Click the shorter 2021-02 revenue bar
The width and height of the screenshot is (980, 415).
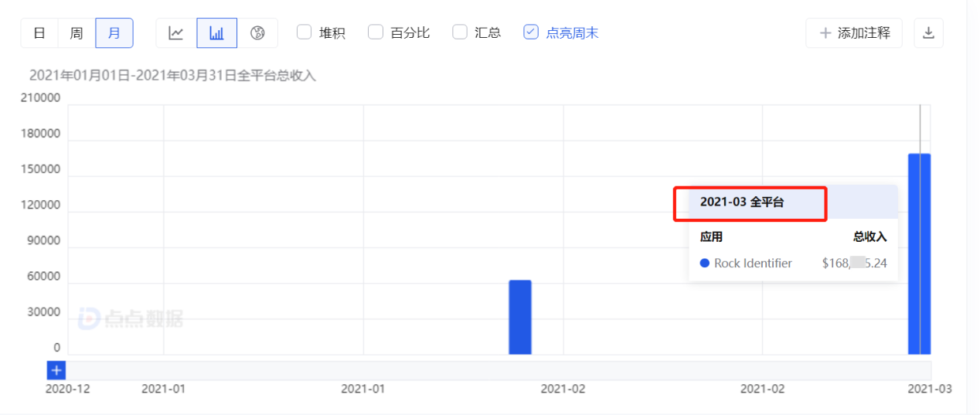[x=520, y=317]
